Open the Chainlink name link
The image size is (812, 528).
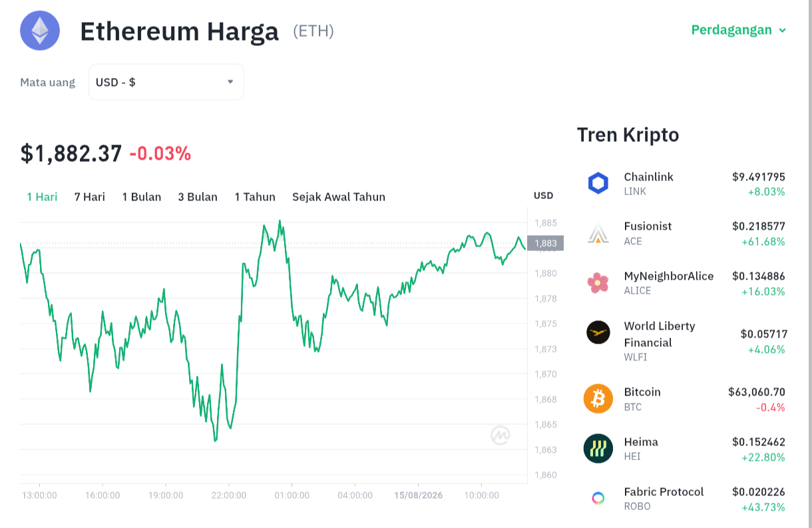pos(649,176)
